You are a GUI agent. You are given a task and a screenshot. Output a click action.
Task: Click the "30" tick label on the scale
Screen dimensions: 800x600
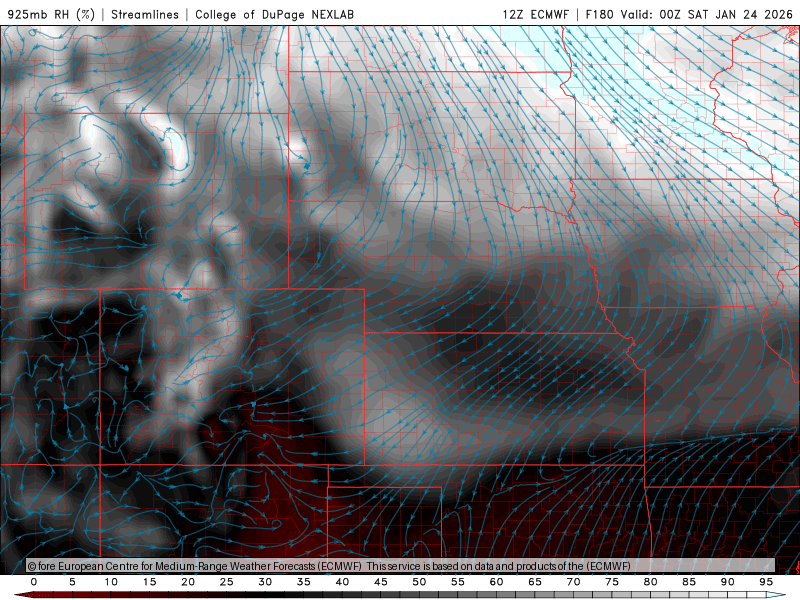click(x=265, y=582)
